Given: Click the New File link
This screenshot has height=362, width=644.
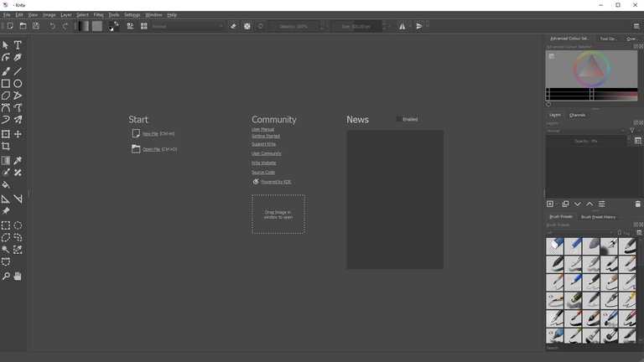Looking at the screenshot, I should coord(150,134).
